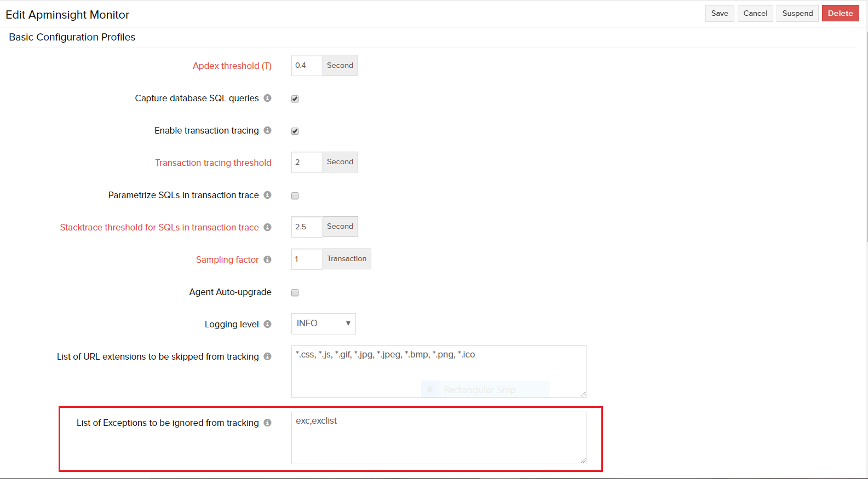Image resolution: width=868 pixels, height=479 pixels.
Task: Click the Apdex threshold (T) label
Action: click(232, 66)
